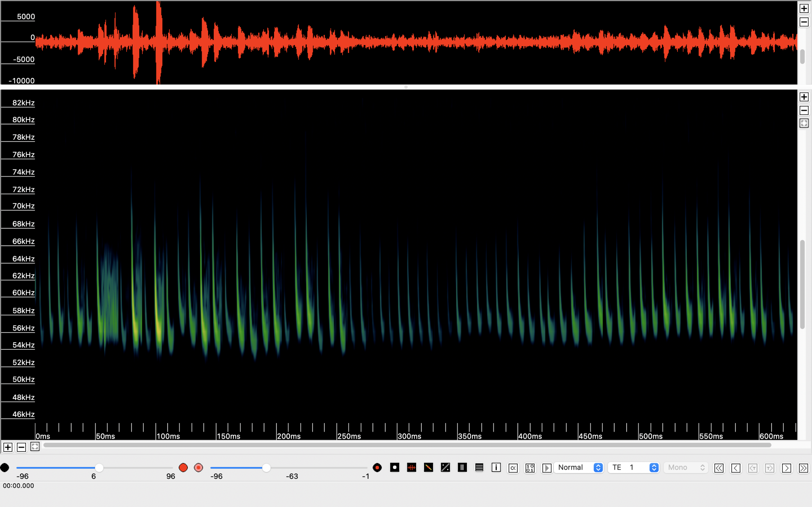The image size is (812, 507).
Task: Jump to first file with double-left arrows
Action: 719,468
